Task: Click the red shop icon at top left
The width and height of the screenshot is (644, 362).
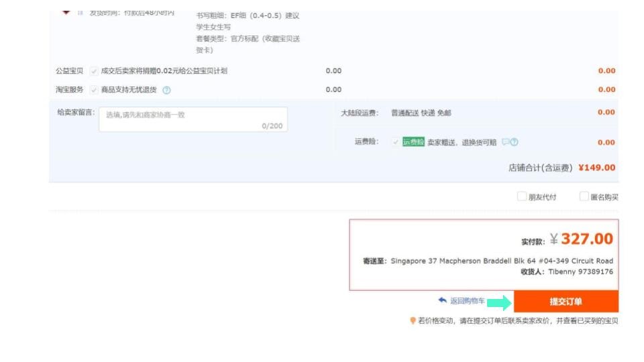Action: click(66, 12)
